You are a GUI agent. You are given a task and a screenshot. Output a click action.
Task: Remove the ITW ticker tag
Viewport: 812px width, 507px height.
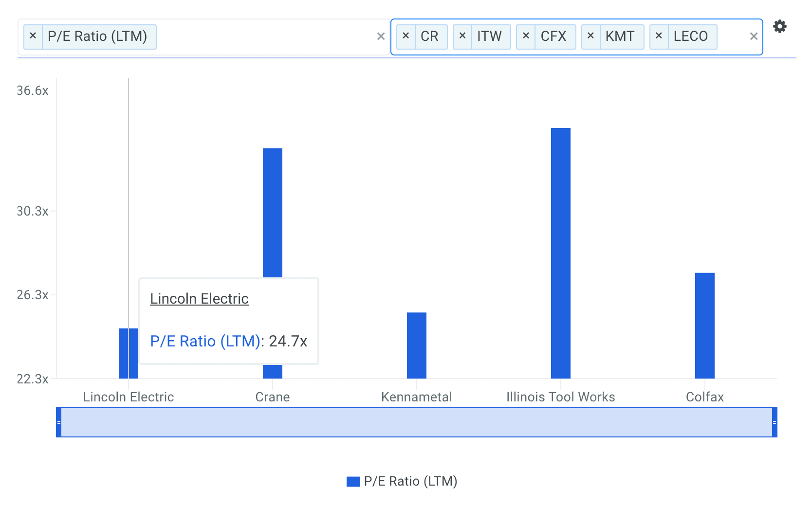(462, 36)
